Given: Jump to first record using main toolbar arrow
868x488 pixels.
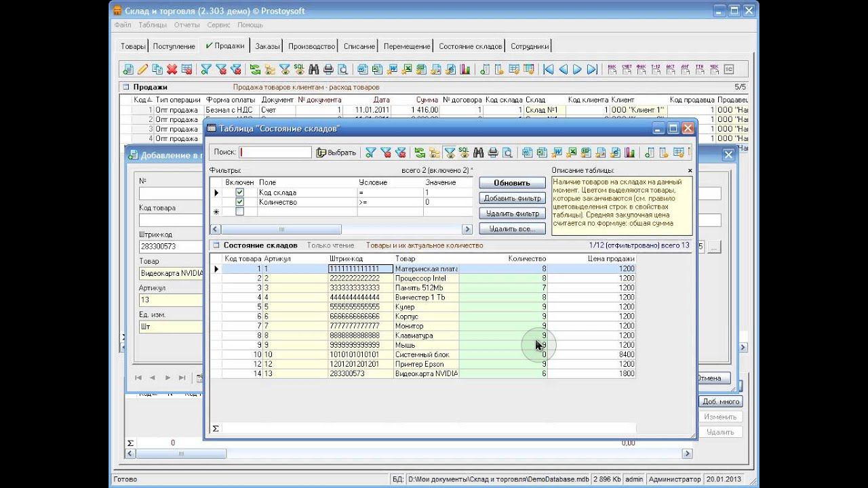Looking at the screenshot, I should pos(548,69).
